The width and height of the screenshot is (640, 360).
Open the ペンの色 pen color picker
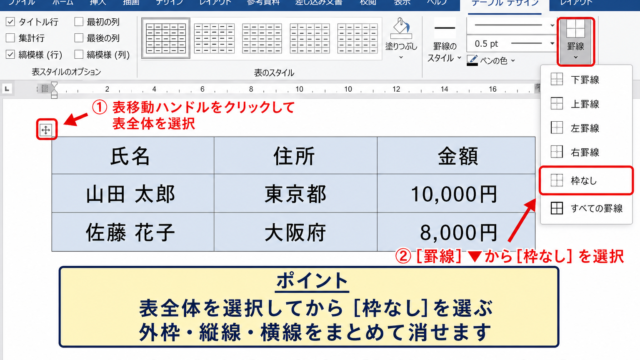[491, 60]
